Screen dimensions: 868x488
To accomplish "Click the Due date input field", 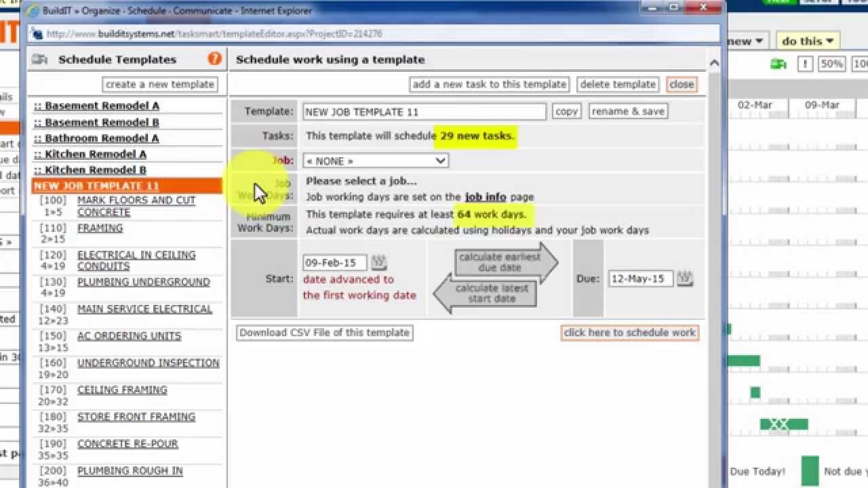I will click(x=641, y=279).
